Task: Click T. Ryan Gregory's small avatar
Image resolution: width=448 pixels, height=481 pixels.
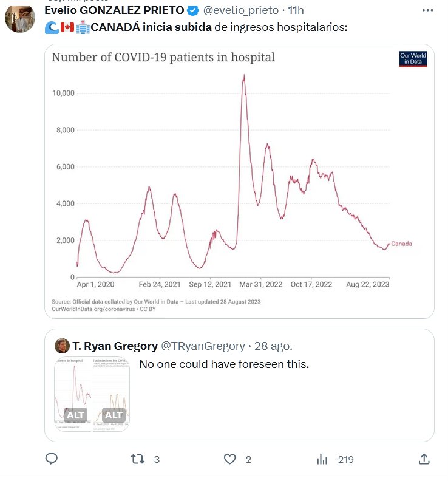Action: point(61,346)
